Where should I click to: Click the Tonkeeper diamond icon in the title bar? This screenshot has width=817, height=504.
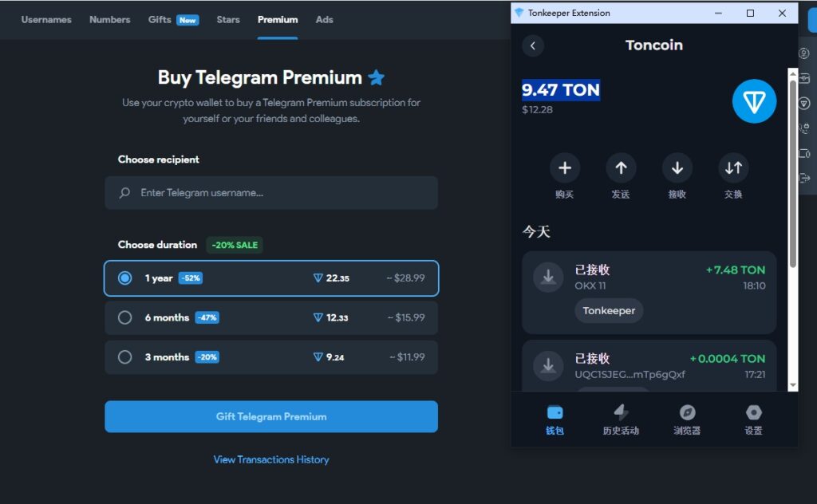click(519, 13)
